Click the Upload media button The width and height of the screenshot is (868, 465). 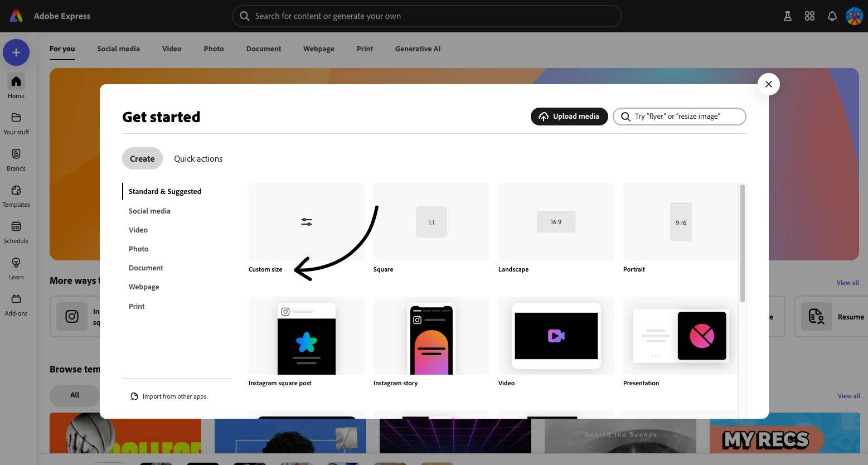(x=569, y=117)
